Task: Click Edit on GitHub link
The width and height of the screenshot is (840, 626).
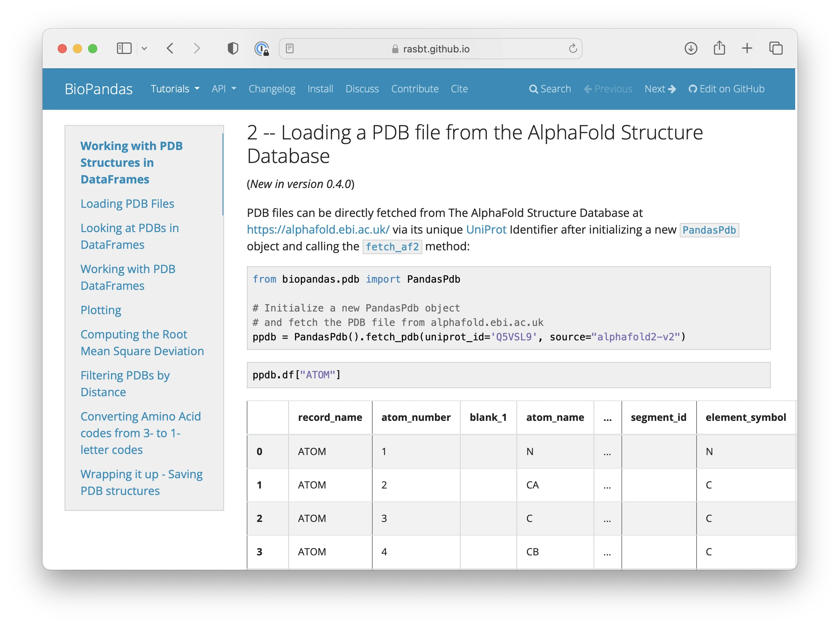Action: pyautogui.click(x=726, y=89)
